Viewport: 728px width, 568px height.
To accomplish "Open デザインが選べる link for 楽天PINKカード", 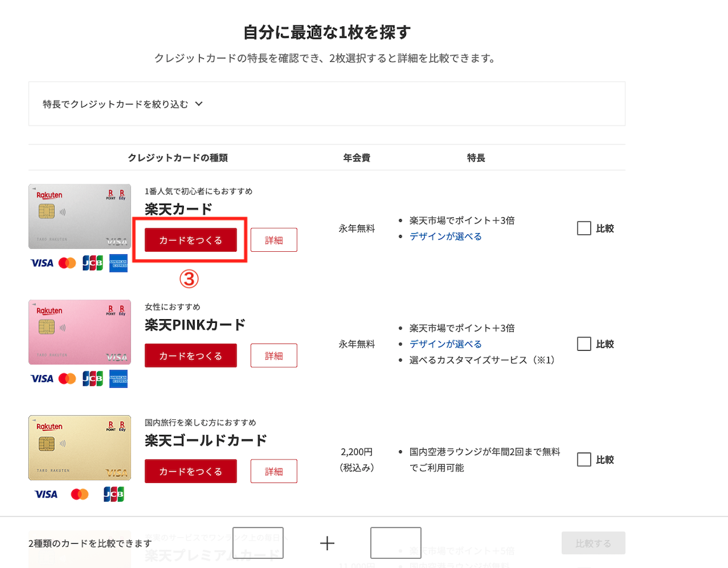I will (445, 344).
